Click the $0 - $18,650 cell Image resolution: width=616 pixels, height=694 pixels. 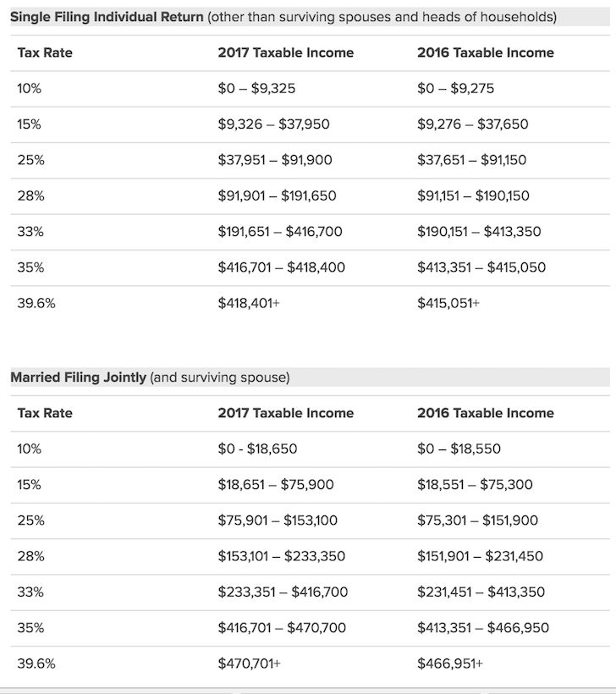[x=257, y=449]
